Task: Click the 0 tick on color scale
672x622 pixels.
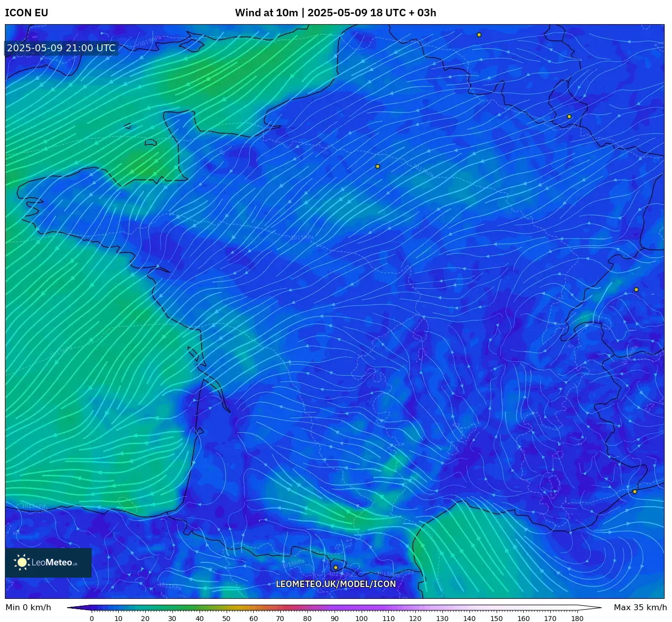Action: click(92, 619)
